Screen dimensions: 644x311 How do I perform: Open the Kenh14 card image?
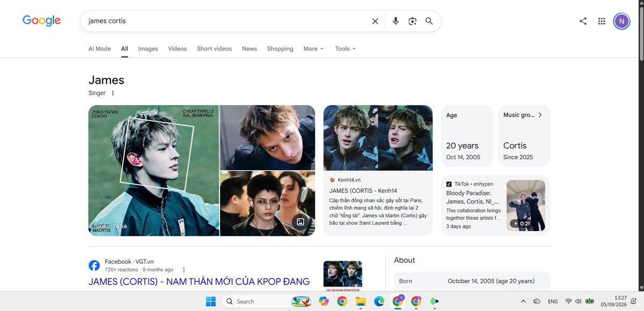click(x=378, y=138)
